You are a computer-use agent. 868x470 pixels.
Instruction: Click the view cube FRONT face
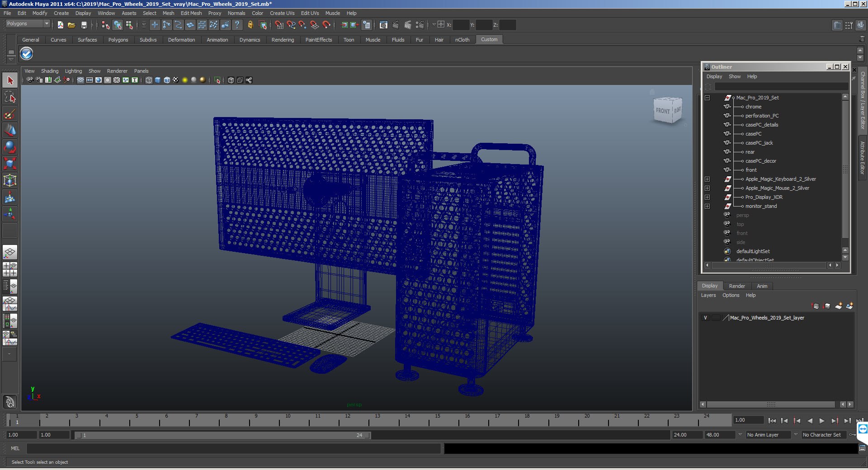[x=662, y=111]
